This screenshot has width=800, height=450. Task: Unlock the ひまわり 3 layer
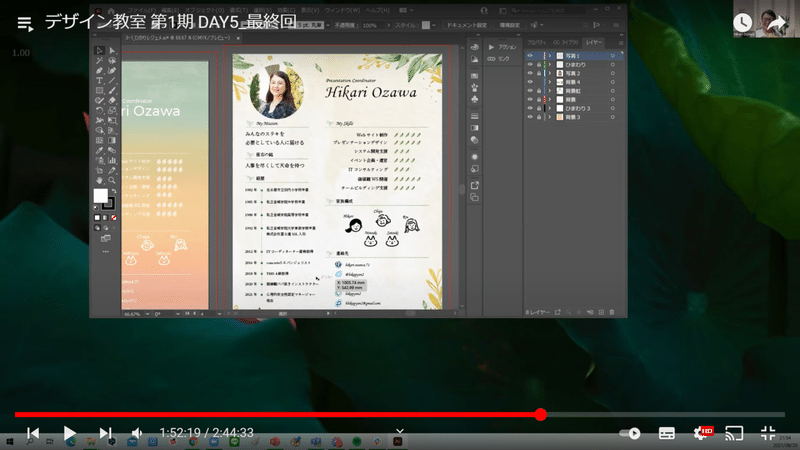(x=539, y=108)
